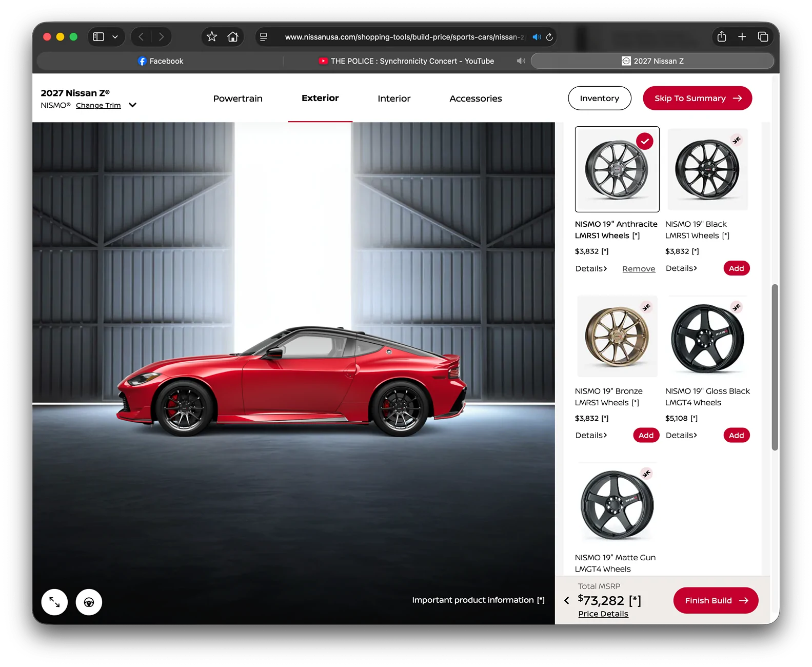
Task: Expand the Change Trim chevron dropdown
Action: click(x=132, y=105)
